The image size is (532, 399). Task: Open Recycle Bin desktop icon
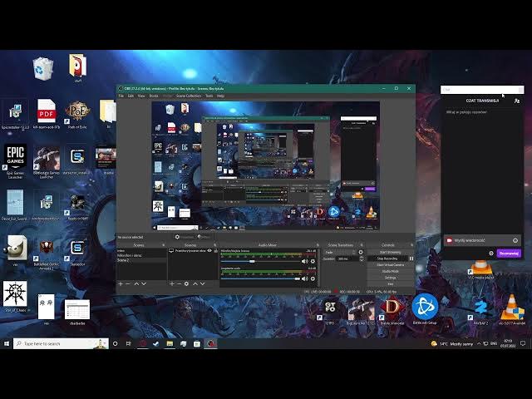tap(42, 69)
